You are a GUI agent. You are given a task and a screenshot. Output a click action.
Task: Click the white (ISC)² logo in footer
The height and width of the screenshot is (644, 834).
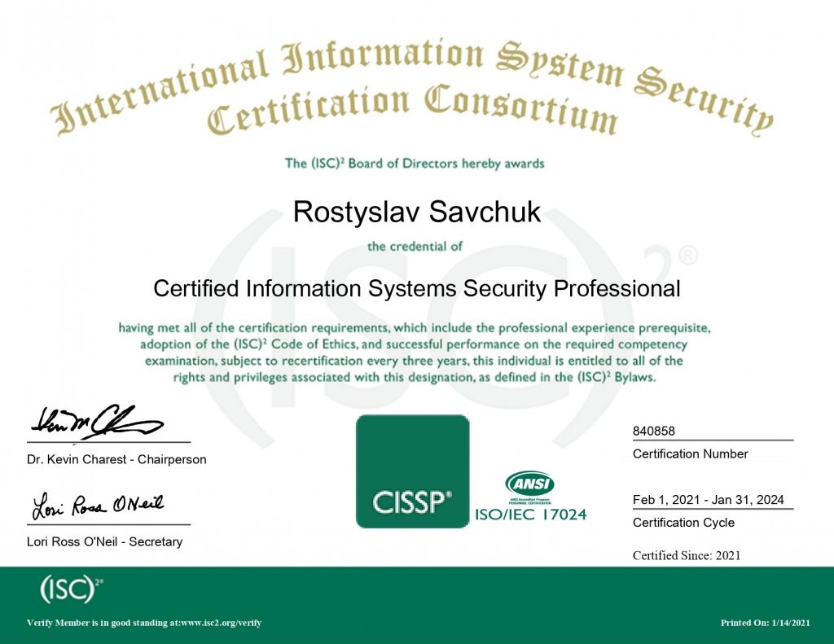(x=72, y=589)
